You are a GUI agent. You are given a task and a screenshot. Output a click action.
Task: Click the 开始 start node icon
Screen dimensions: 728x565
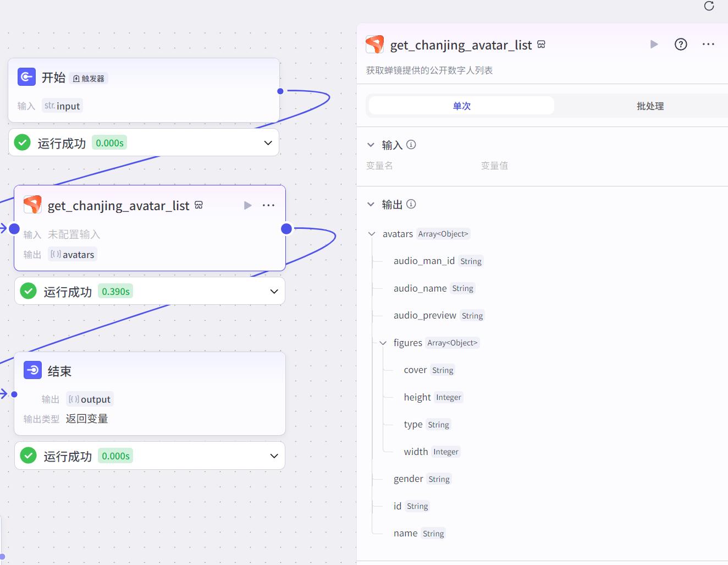click(x=26, y=77)
